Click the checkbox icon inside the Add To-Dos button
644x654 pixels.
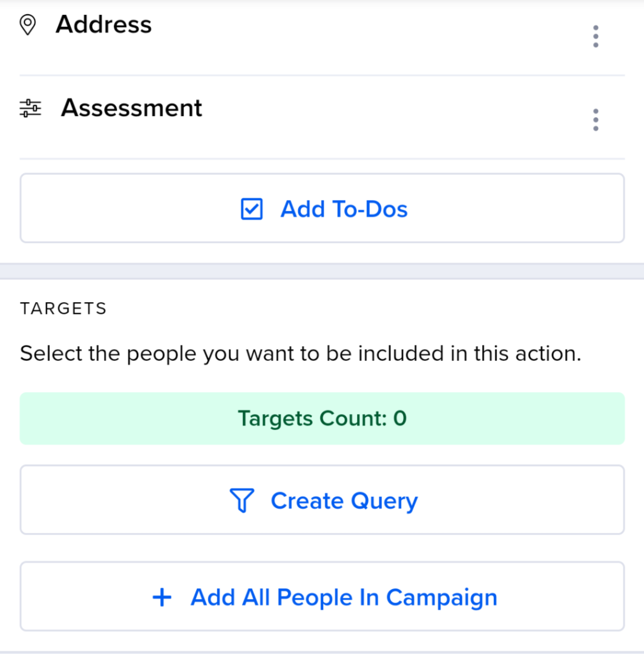click(251, 209)
